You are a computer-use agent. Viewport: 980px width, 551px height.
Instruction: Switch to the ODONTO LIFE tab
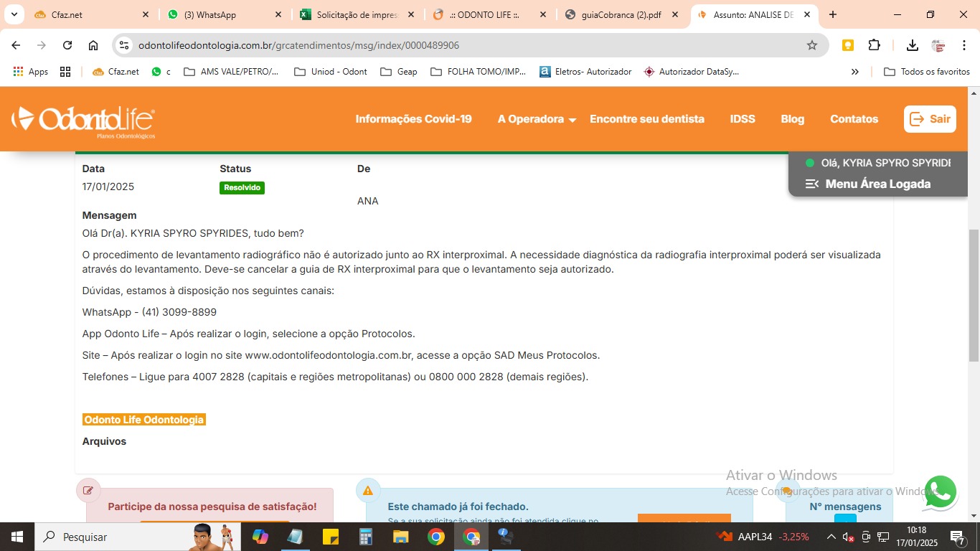point(489,14)
